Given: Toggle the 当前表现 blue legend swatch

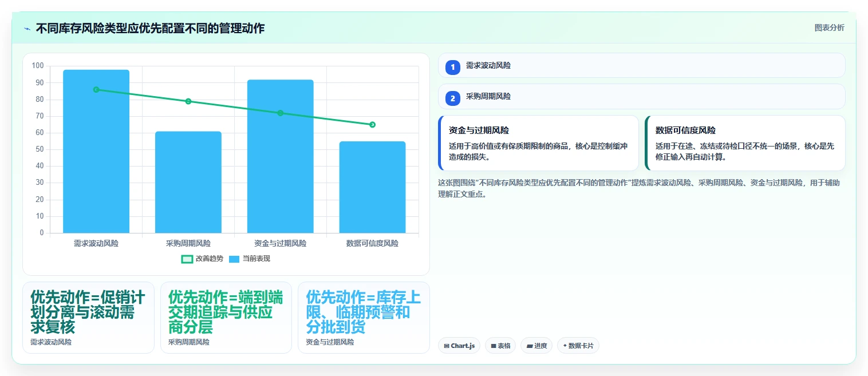Looking at the screenshot, I should [234, 259].
